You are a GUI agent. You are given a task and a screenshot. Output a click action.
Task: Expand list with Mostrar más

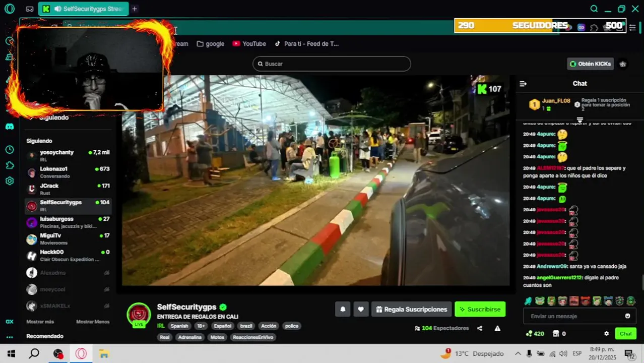40,322
